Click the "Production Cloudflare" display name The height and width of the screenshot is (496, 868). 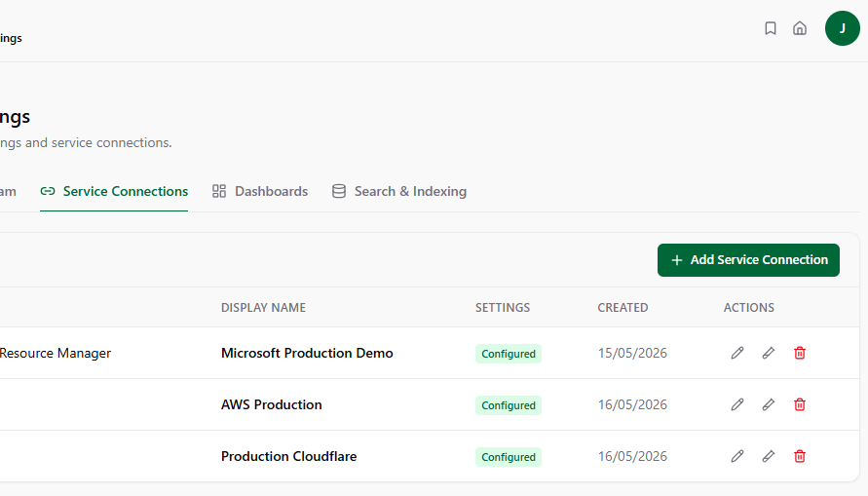[289, 456]
